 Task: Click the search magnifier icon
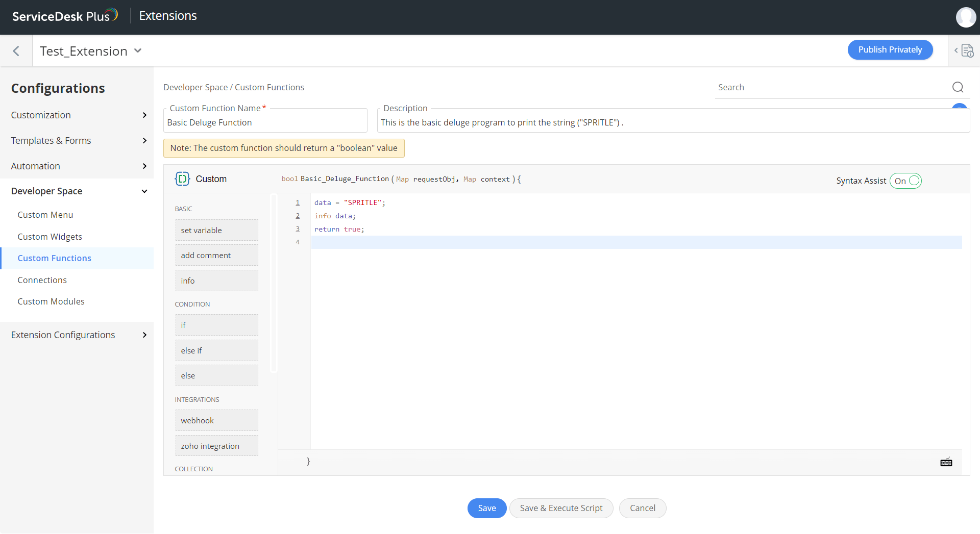tap(958, 87)
